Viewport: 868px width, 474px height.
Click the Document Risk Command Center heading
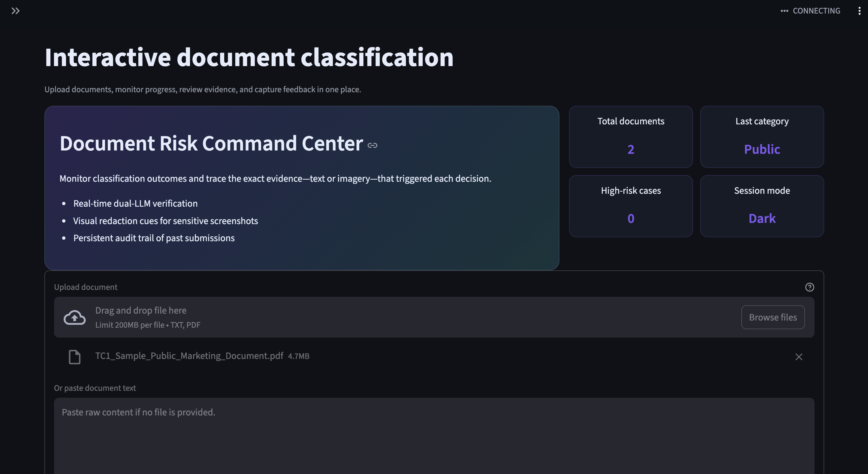(211, 143)
